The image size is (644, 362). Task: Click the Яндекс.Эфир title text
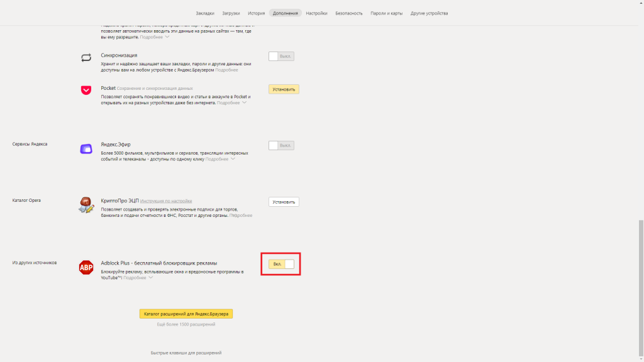click(x=116, y=145)
